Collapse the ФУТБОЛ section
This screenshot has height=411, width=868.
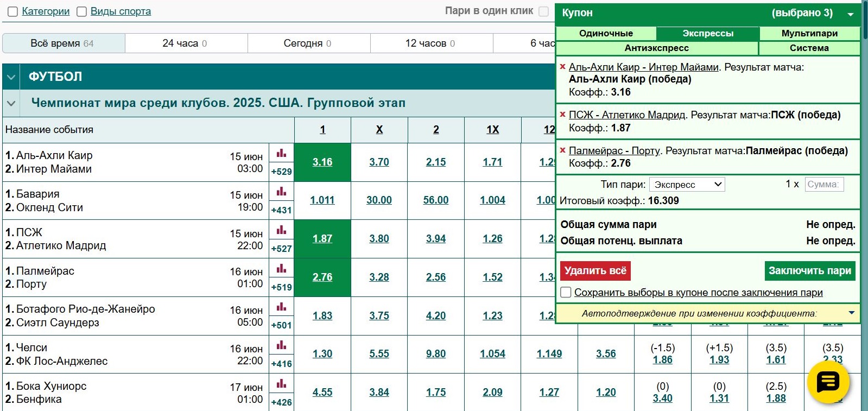click(x=11, y=77)
